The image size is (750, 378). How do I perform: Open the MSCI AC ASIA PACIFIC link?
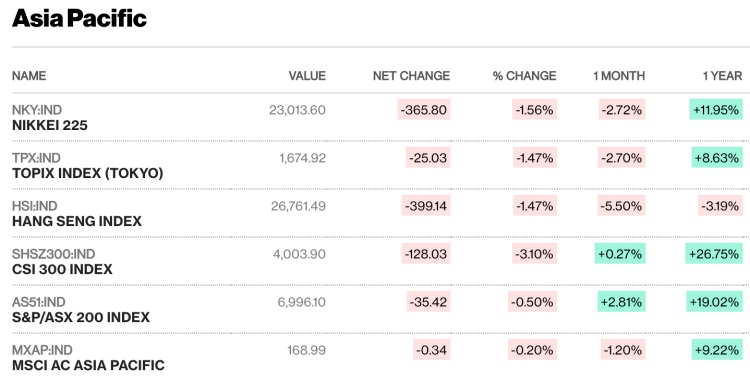(x=88, y=365)
